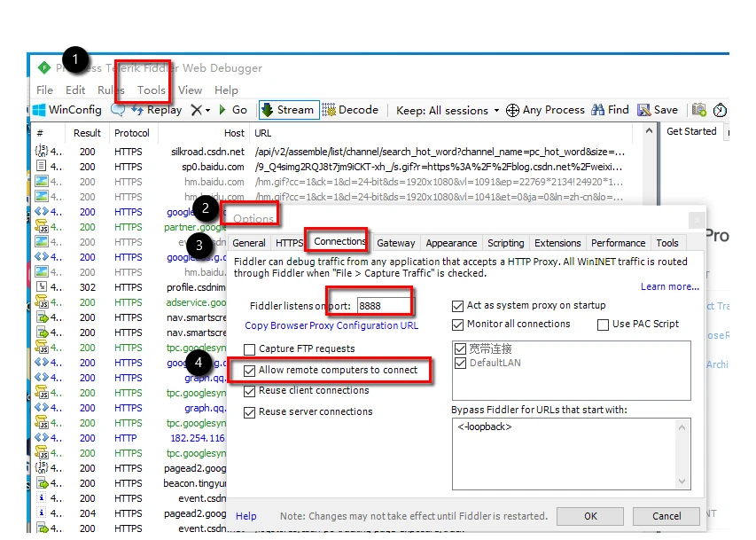Viewport: 756px width, 540px height.
Task: Toggle the Decode toolbar button
Action: pos(350,110)
